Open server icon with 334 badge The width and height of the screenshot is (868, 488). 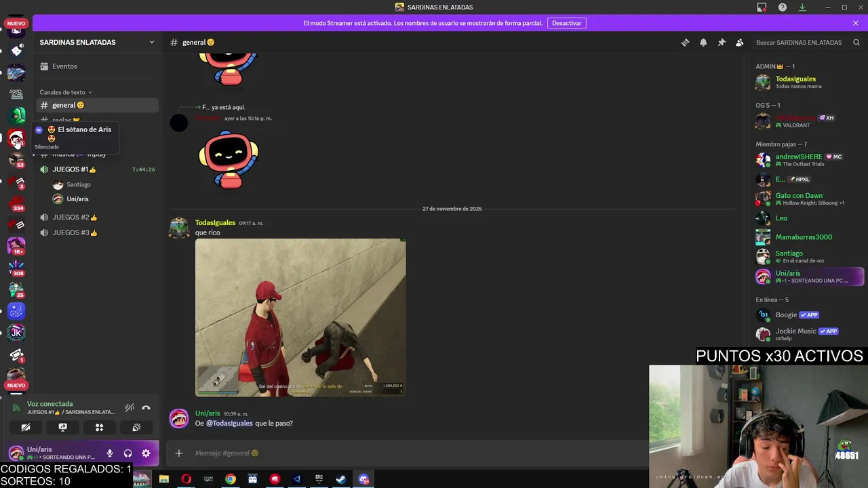16,203
